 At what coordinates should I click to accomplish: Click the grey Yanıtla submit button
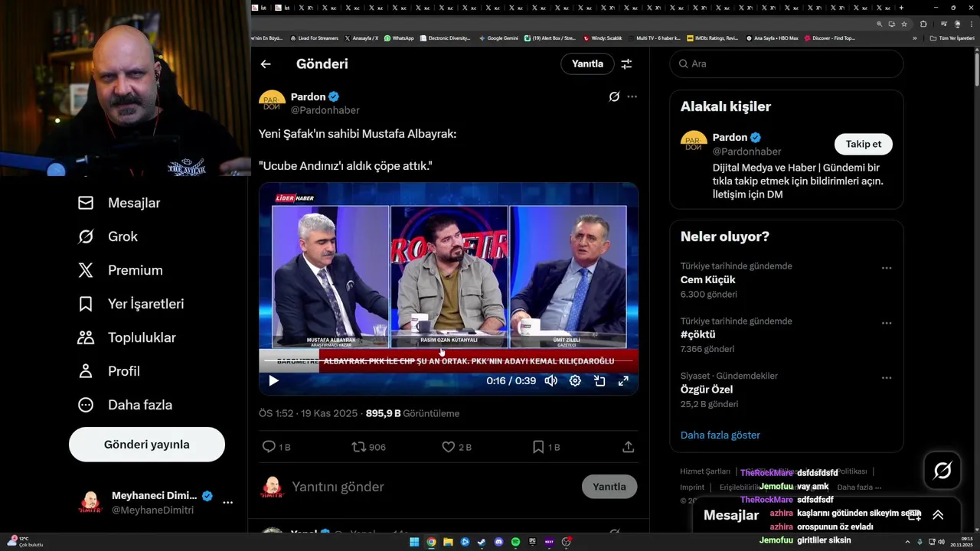(609, 487)
